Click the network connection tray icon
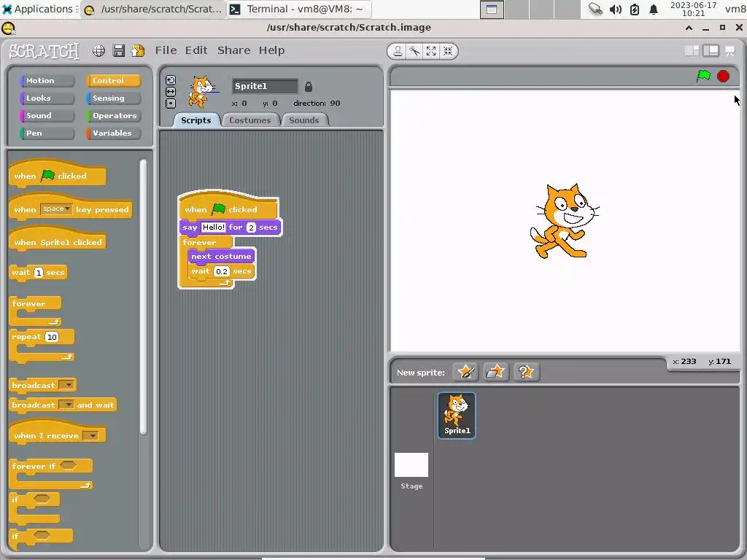This screenshot has width=747, height=560. pos(595,9)
